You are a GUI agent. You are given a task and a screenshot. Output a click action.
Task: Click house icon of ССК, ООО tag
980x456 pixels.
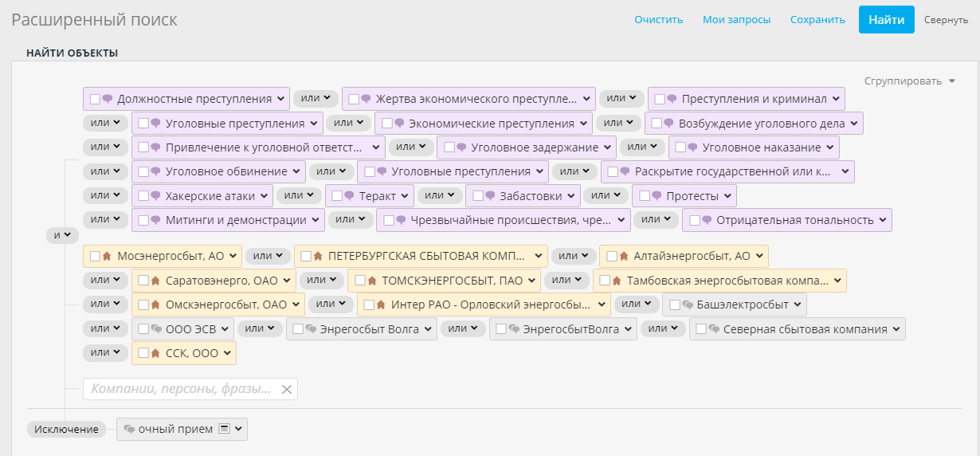[x=155, y=353]
